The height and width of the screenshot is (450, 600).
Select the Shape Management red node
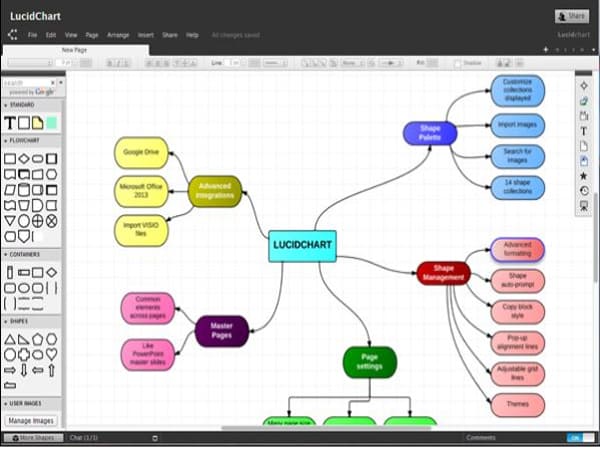tap(443, 273)
